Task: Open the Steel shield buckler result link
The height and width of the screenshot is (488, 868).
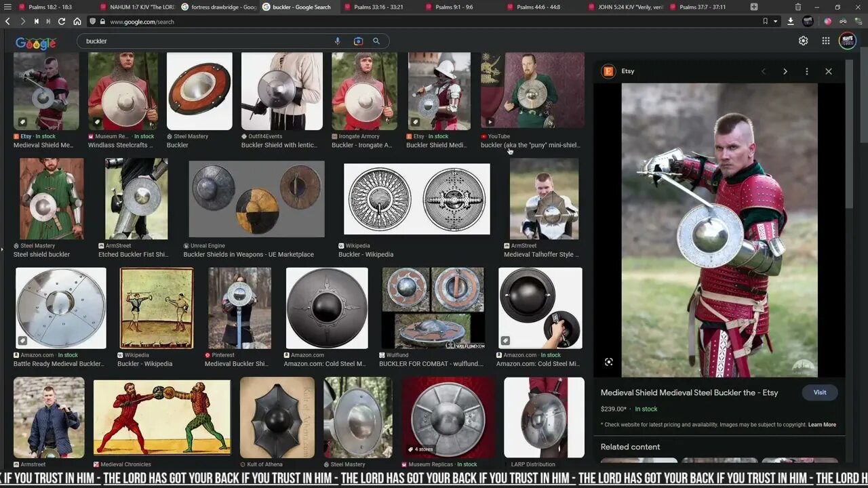Action: (41, 255)
